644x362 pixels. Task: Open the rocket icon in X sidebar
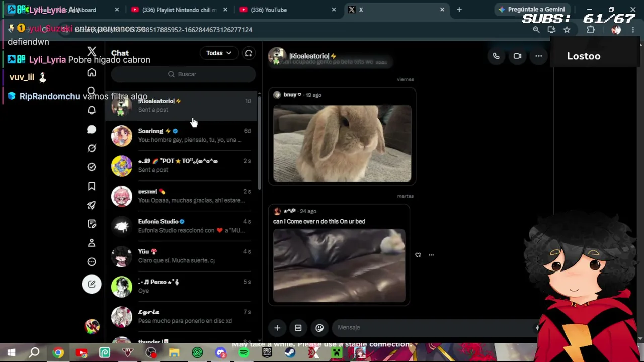[x=92, y=205]
